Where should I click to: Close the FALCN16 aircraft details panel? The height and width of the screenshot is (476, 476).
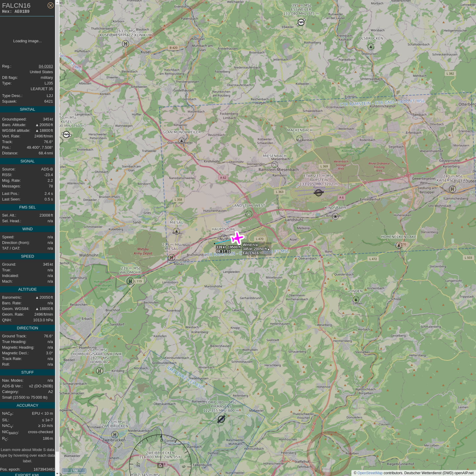click(50, 5)
